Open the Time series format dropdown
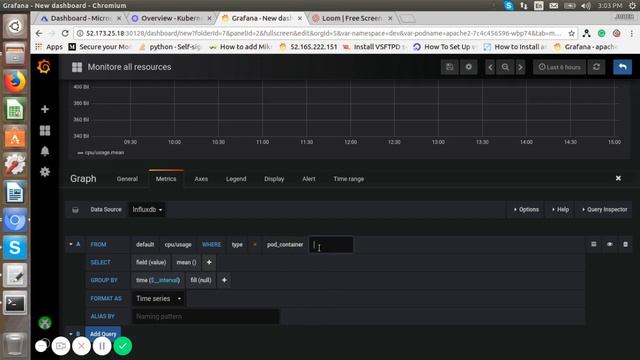640x360 pixels. tap(158, 298)
